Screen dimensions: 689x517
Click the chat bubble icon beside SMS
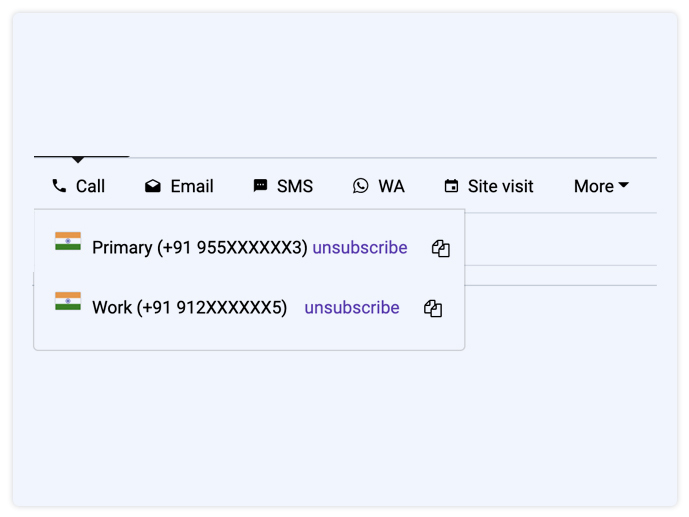(260, 186)
